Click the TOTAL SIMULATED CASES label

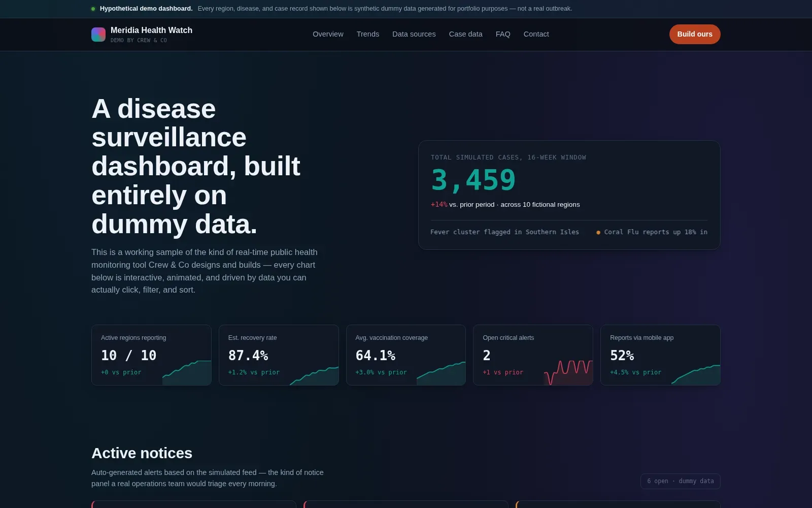509,157
